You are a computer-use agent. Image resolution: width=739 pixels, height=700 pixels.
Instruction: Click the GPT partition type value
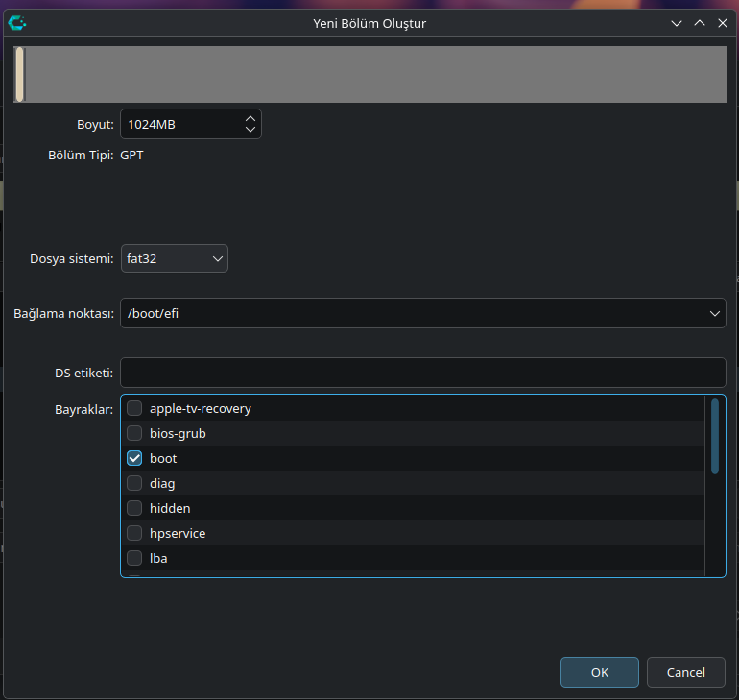pos(131,156)
